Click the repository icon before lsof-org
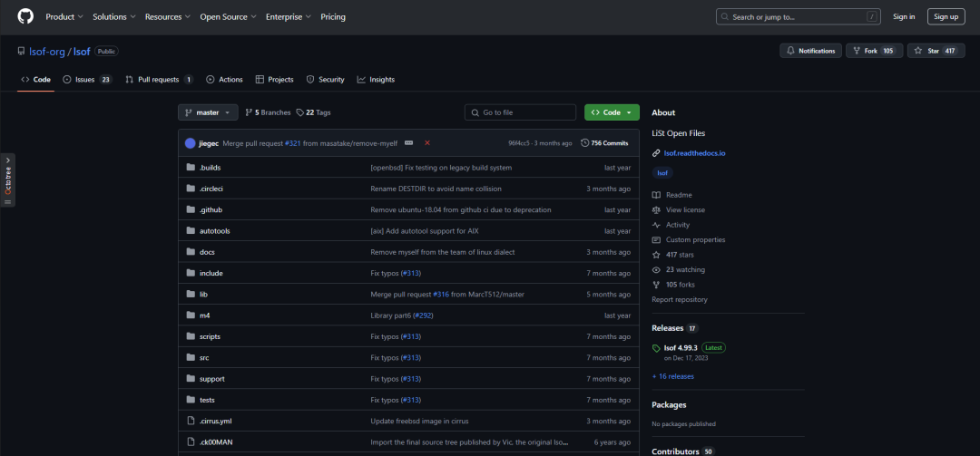Viewport: 980px width, 456px height. [21, 52]
